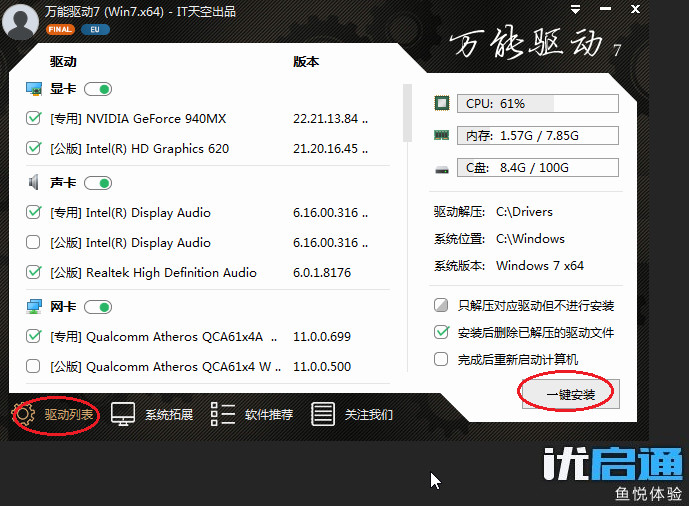Select the [专用] NVIDIA GeForce 940MX row name
689x506 pixels.
(138, 119)
